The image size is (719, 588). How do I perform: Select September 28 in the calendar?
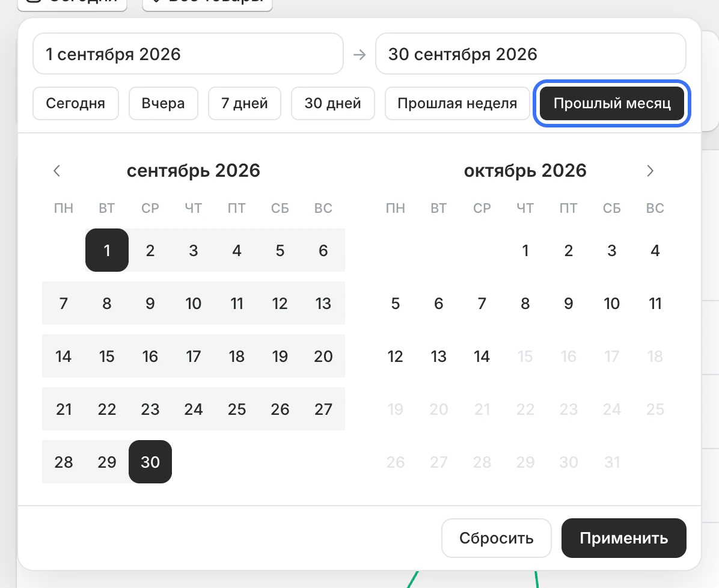tap(64, 462)
